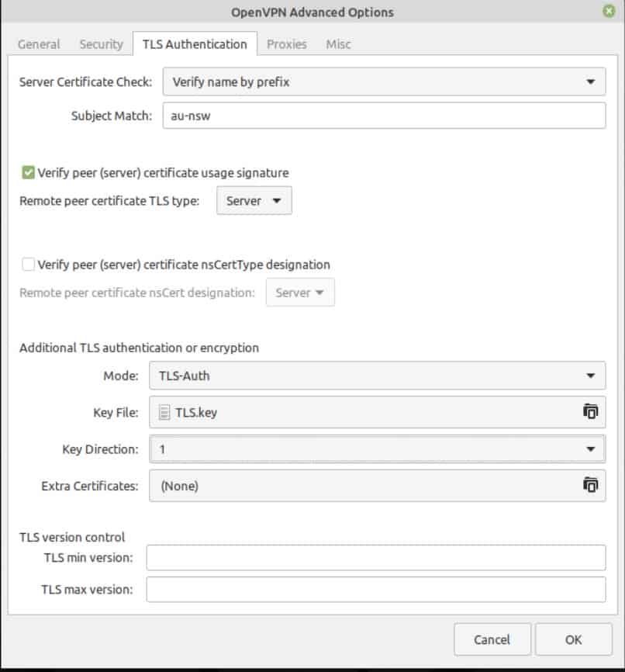Open the disabled nsCert designation Server dropdown
The width and height of the screenshot is (625, 672).
click(x=300, y=293)
